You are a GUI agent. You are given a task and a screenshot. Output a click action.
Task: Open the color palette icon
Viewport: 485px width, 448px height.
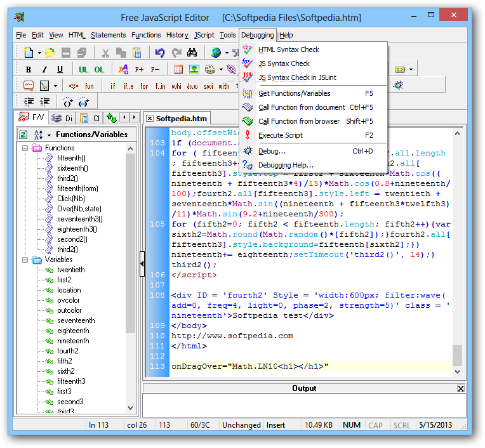coord(210,69)
